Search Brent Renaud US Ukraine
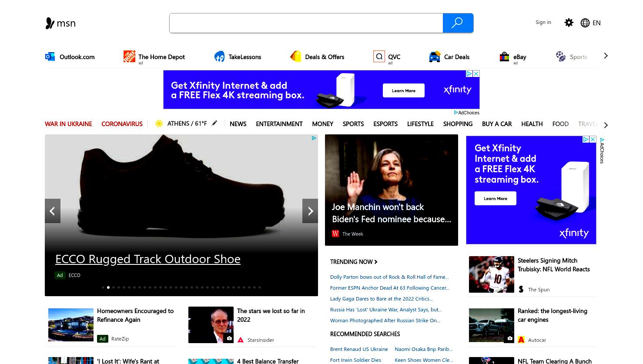The height and width of the screenshot is (364, 643). pyautogui.click(x=359, y=349)
